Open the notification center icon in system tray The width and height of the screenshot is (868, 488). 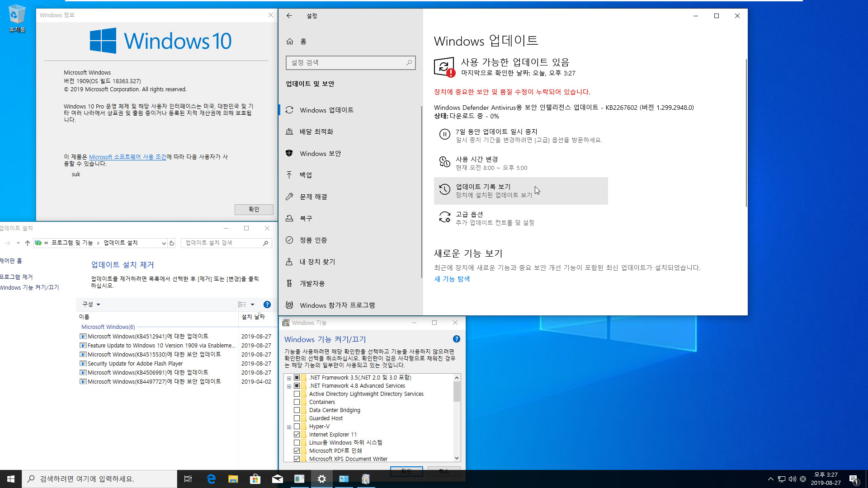click(x=854, y=479)
